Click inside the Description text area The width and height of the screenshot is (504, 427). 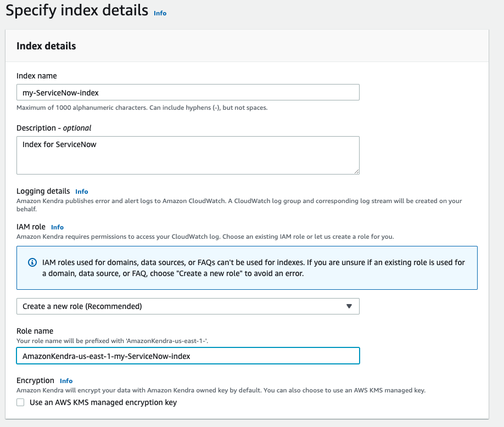(x=188, y=155)
